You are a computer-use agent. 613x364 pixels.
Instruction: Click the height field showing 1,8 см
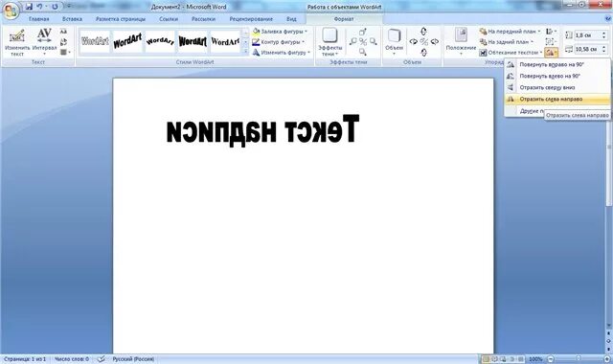coord(587,35)
